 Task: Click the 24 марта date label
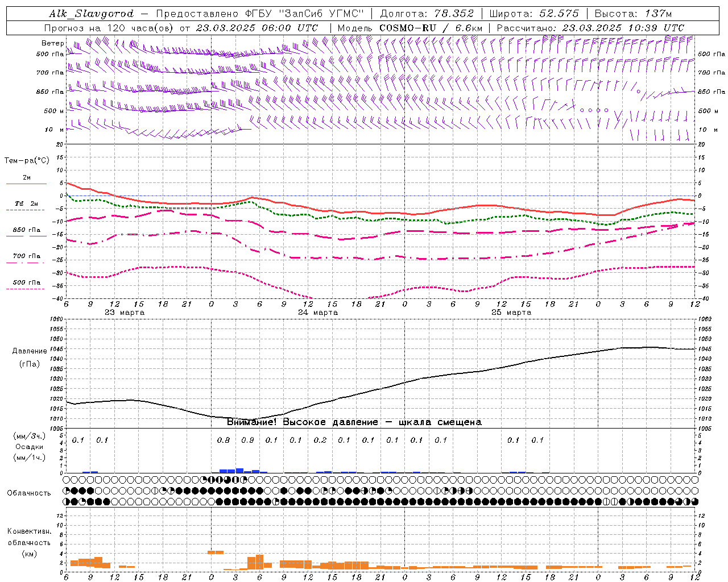[x=318, y=313]
